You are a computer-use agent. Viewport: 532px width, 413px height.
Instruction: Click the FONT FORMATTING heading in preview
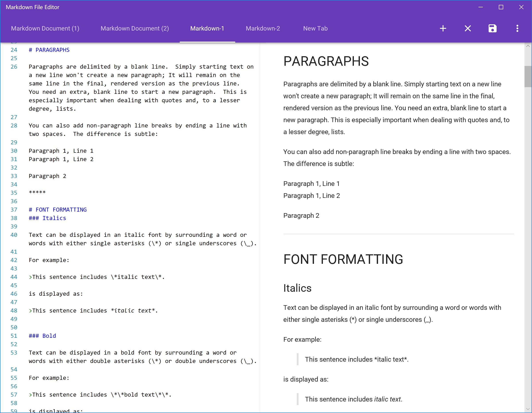343,259
